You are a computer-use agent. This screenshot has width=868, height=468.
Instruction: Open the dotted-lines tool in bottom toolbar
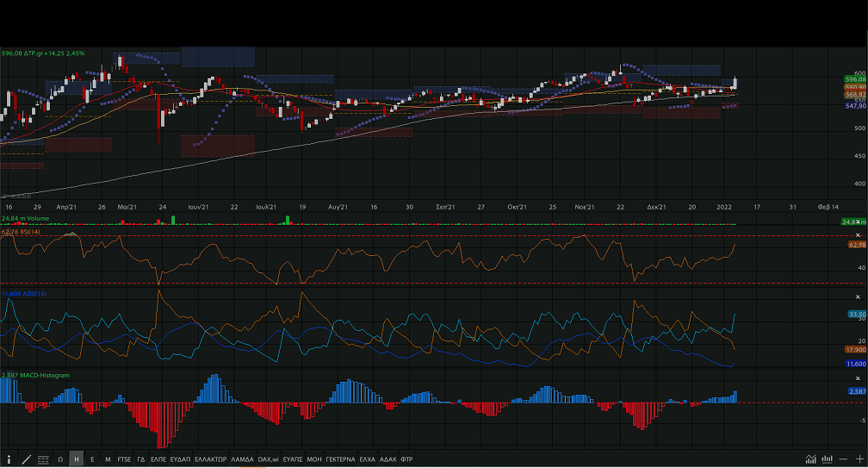pyautogui.click(x=43, y=459)
